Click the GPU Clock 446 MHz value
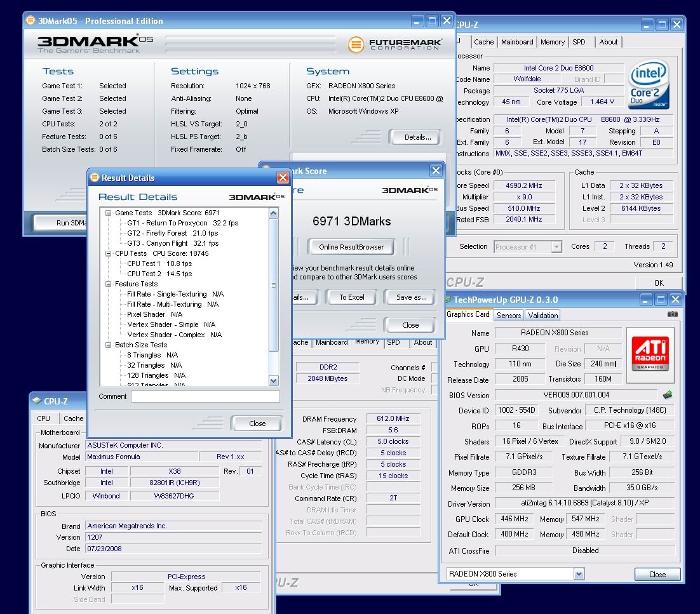Viewport: 700px width, 614px height. pyautogui.click(x=515, y=519)
